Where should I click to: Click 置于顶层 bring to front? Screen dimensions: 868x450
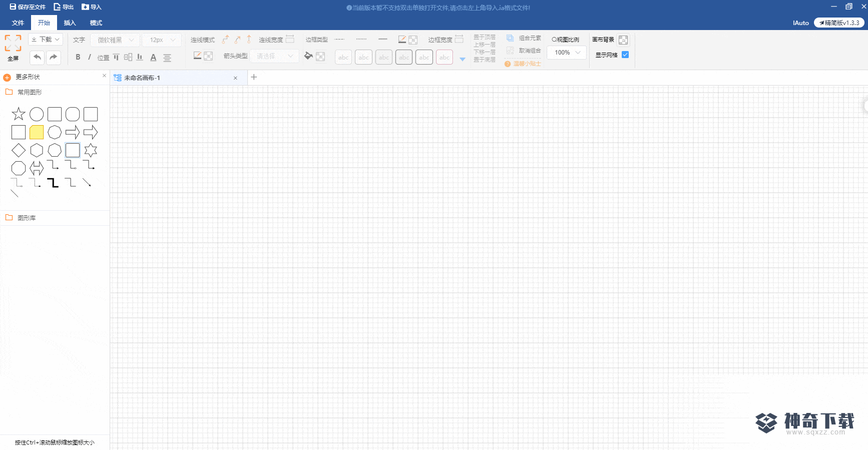pos(485,37)
